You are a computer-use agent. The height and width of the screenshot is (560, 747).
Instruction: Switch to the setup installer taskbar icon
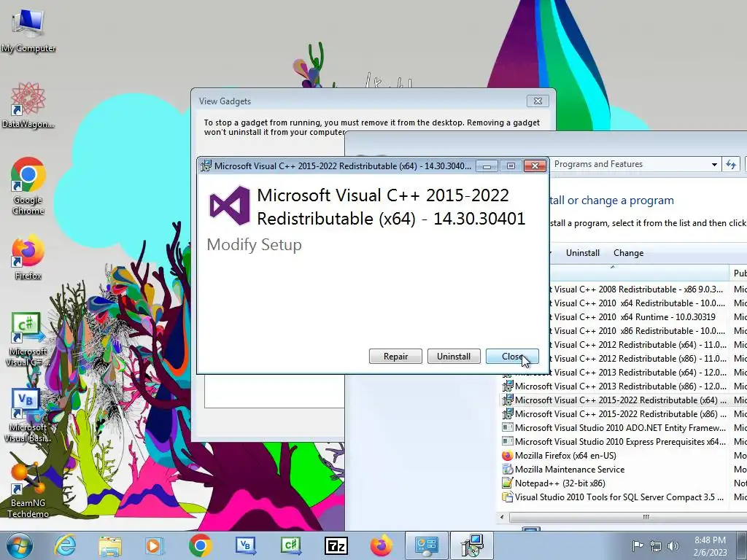pyautogui.click(x=472, y=545)
